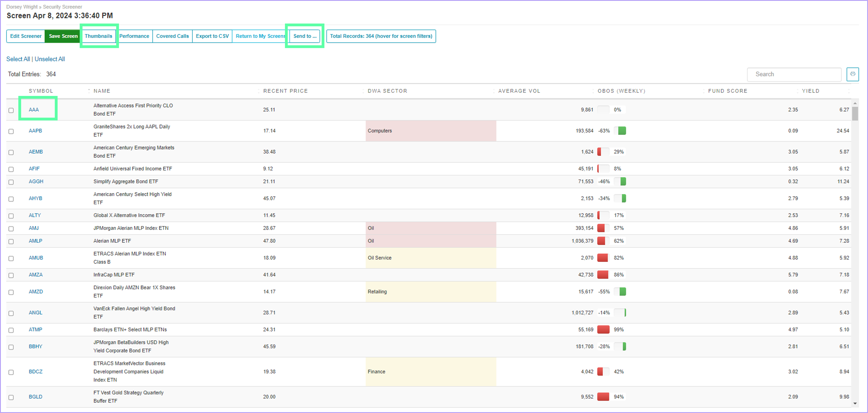Click the Computers sector cell
Screen dimensions: 868x413
click(431, 131)
